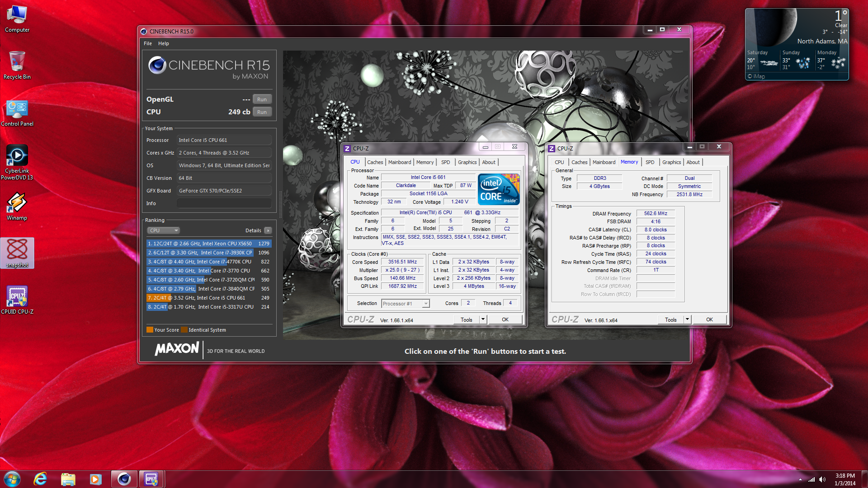
Task: Select ranking row Core i7-3720QM
Action: pyautogui.click(x=209, y=280)
